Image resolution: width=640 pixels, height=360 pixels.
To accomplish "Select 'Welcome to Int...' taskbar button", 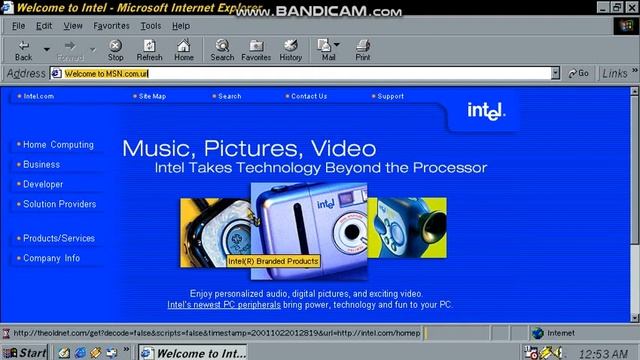I will tap(193, 352).
